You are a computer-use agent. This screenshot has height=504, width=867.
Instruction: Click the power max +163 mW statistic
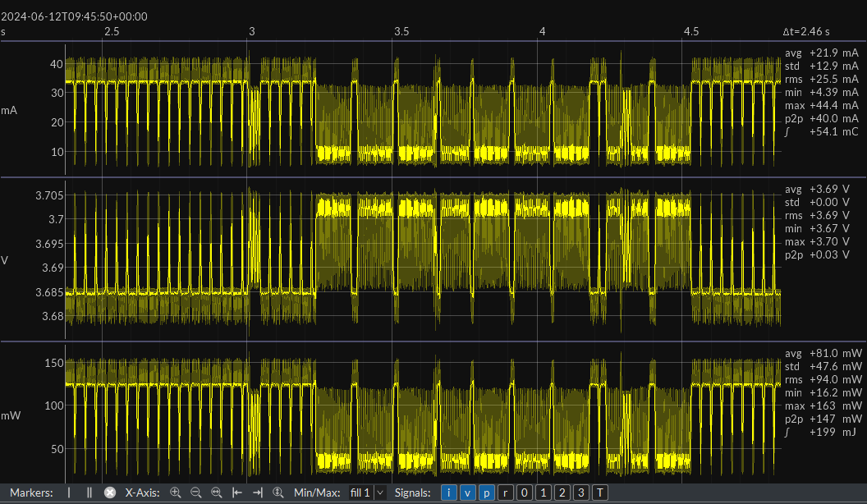pos(823,405)
